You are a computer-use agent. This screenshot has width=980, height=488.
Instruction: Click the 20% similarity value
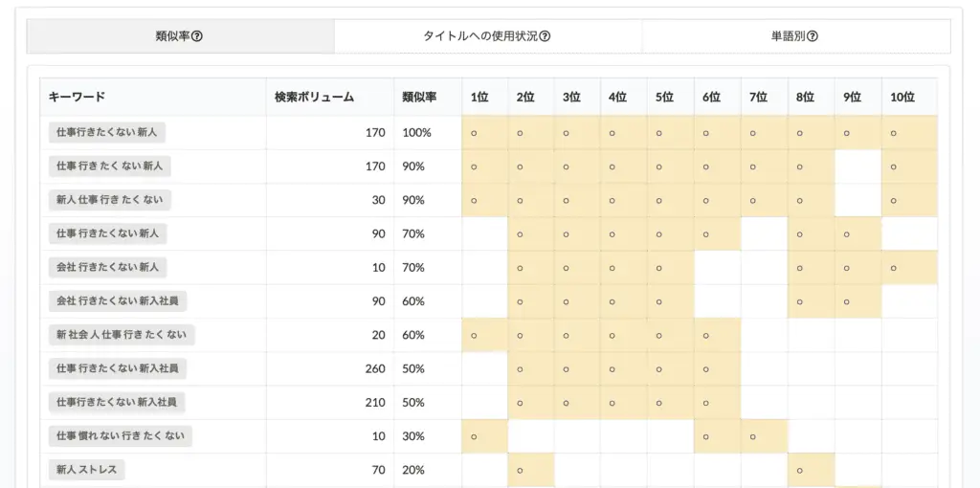[413, 470]
